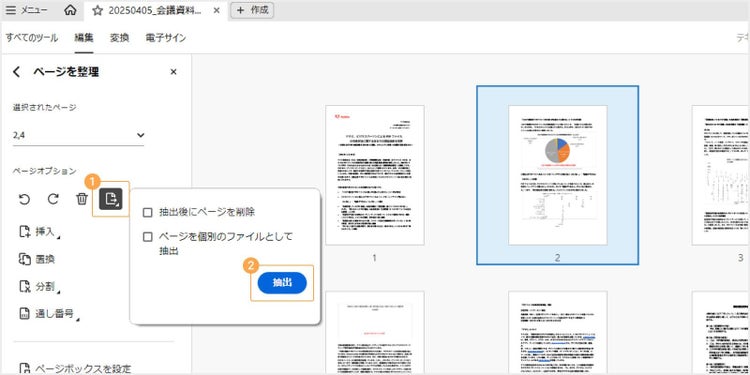Rotate pages clockwise icon

pos(53,199)
